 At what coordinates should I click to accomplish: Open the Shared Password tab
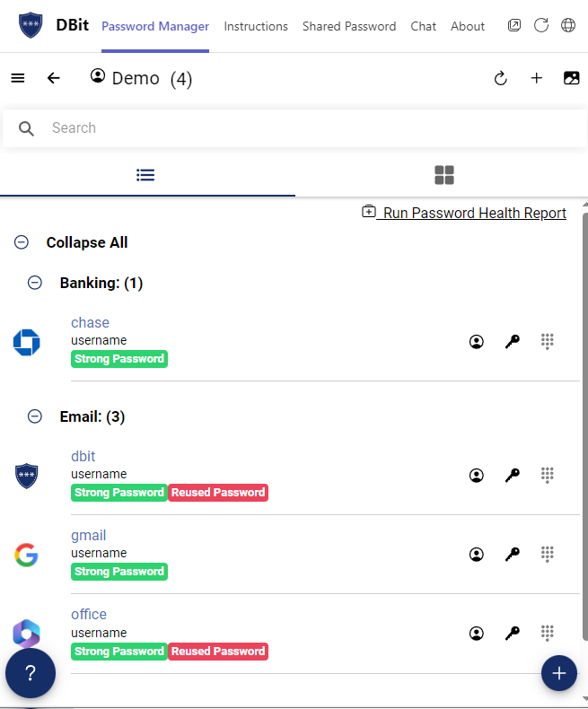(349, 26)
